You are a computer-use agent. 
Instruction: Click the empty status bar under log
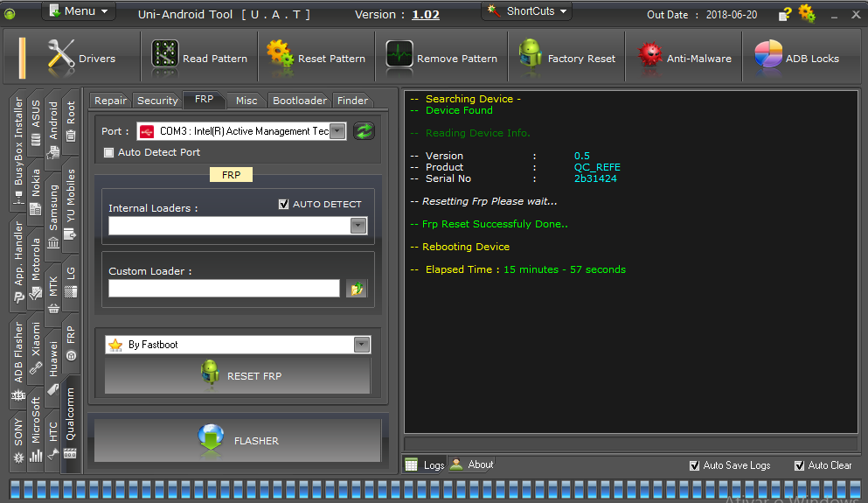coord(630,444)
